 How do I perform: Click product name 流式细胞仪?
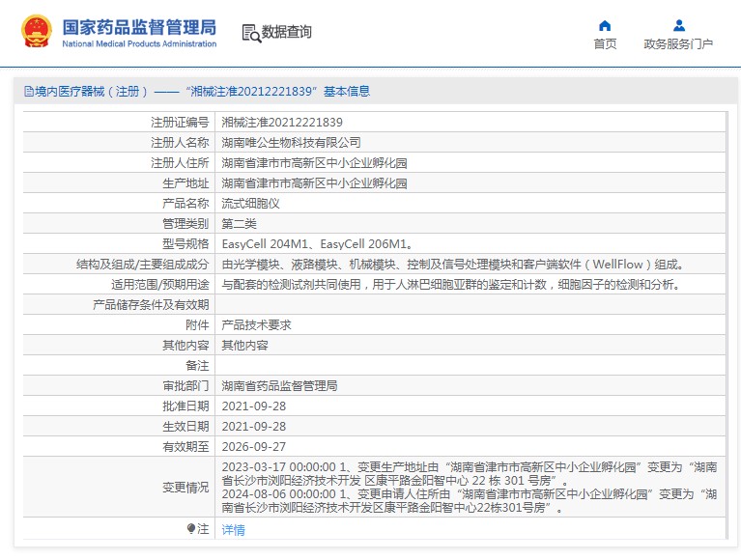[250, 204]
